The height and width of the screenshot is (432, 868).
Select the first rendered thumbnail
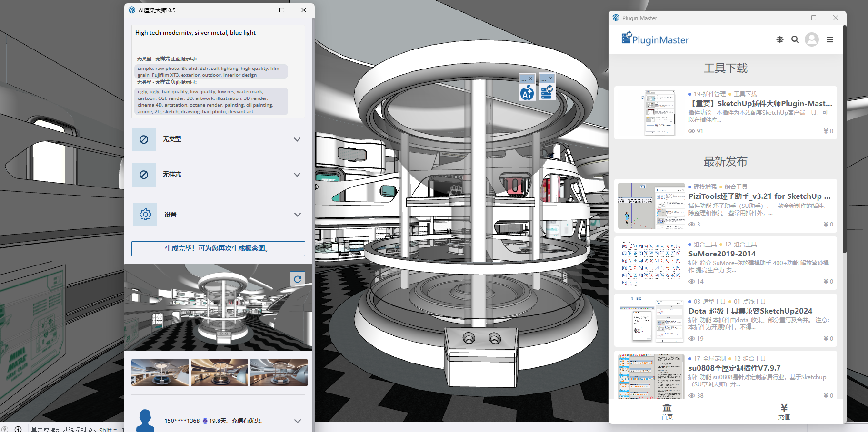[160, 373]
